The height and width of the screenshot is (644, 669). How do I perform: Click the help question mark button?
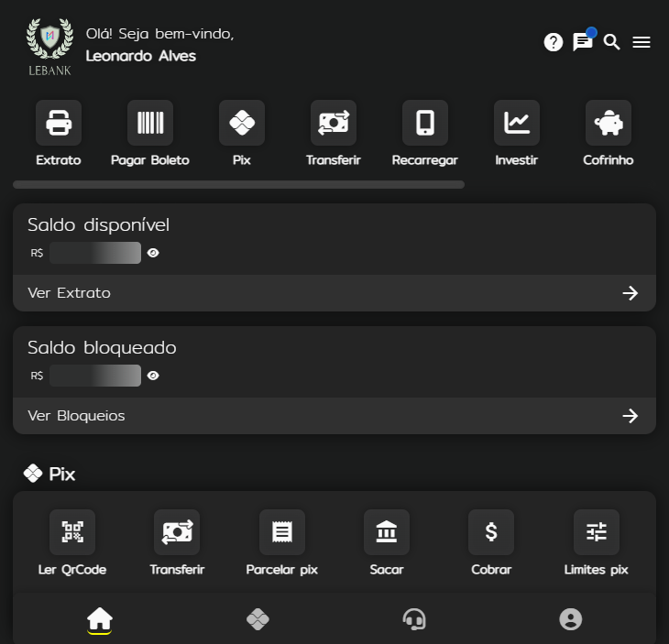pyautogui.click(x=554, y=42)
